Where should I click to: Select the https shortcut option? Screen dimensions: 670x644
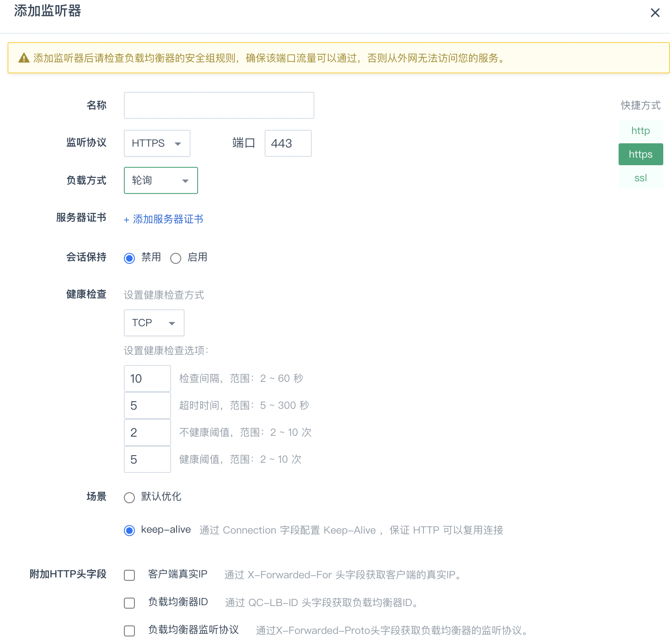click(641, 154)
